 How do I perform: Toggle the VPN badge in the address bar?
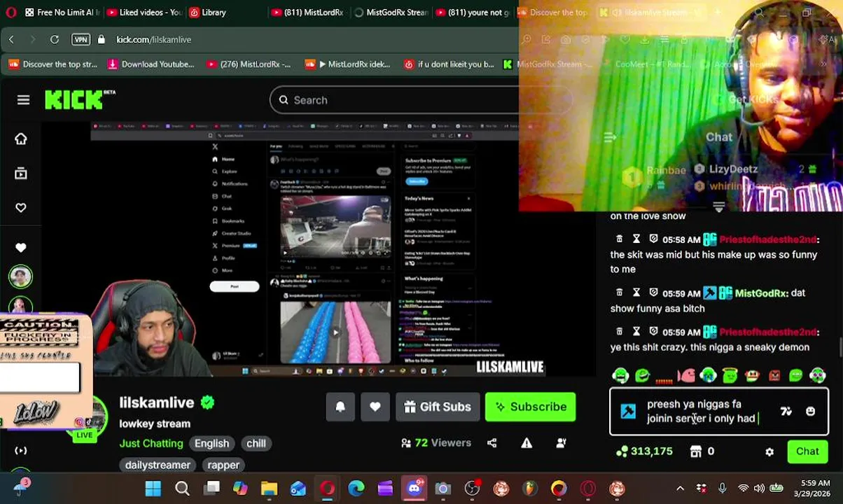point(81,40)
